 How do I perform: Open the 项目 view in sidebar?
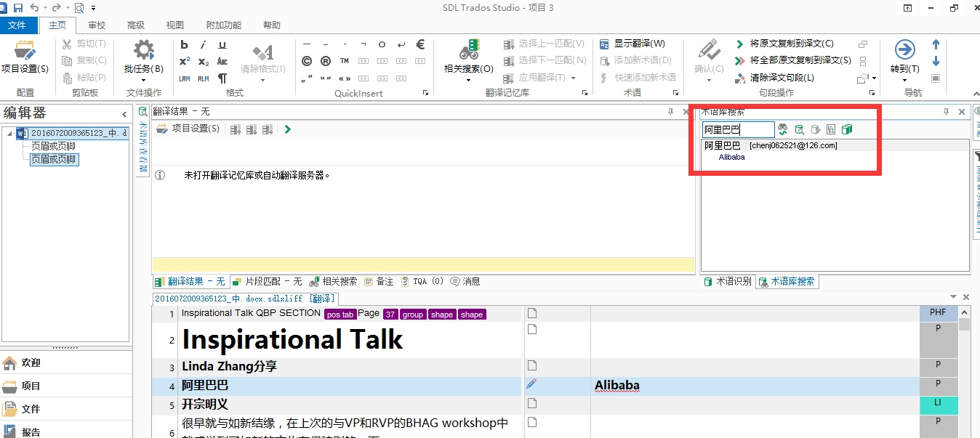tap(31, 386)
